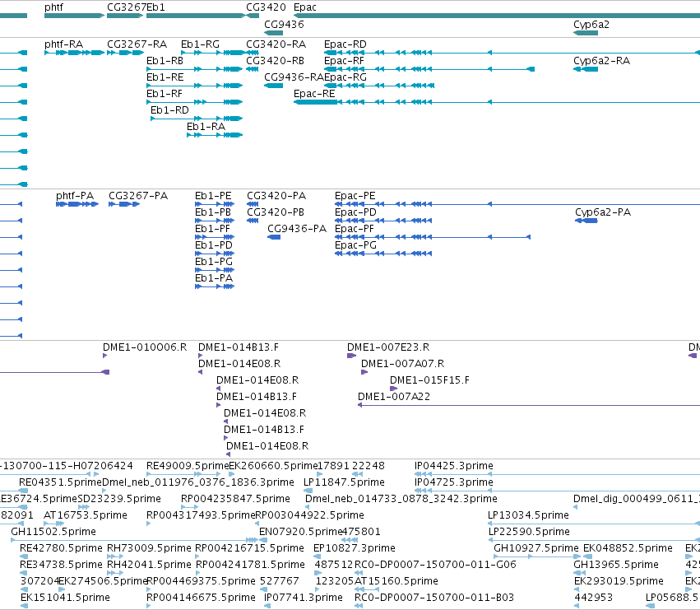Select protein Eb1-PB
This screenshot has height=610, width=700.
tap(215, 221)
